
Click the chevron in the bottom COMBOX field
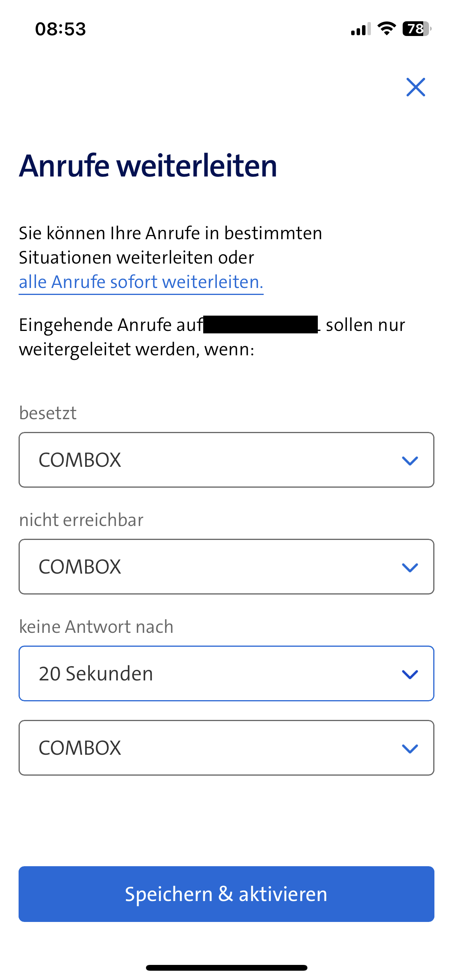[410, 749]
